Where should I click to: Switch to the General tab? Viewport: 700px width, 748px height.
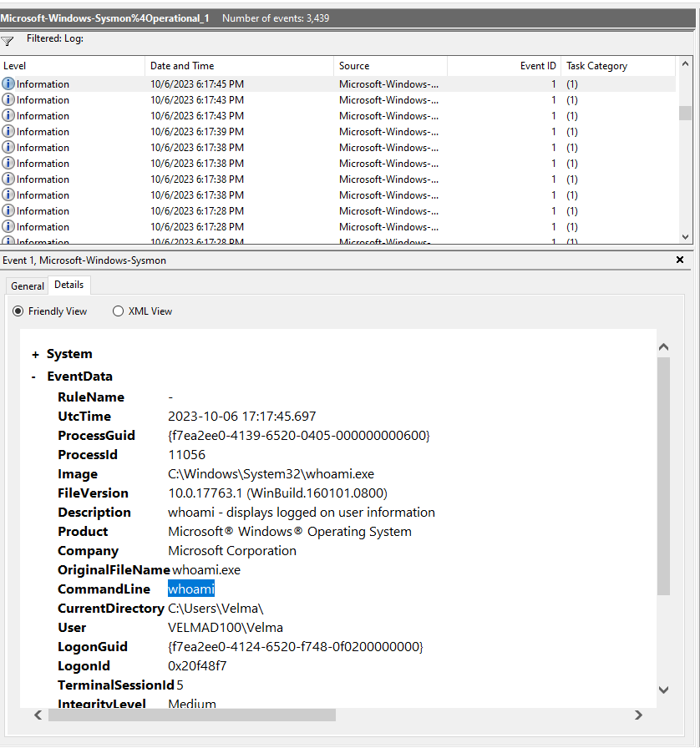coord(28,286)
